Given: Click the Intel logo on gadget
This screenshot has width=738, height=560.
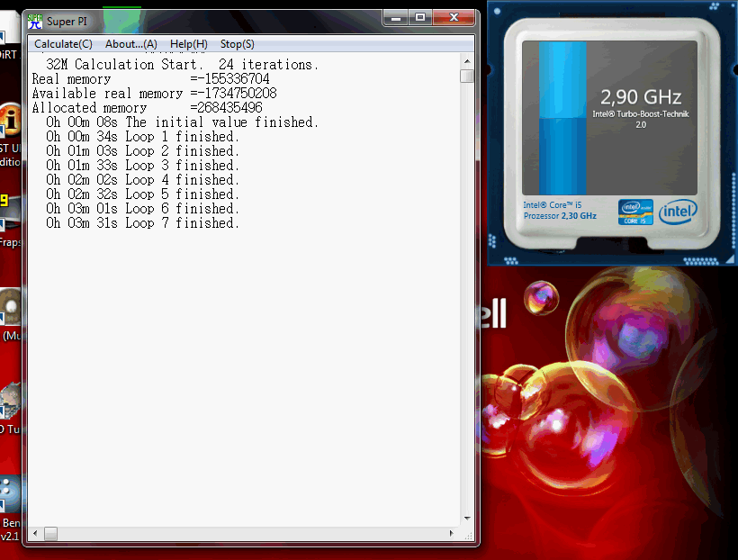Looking at the screenshot, I should 678,212.
